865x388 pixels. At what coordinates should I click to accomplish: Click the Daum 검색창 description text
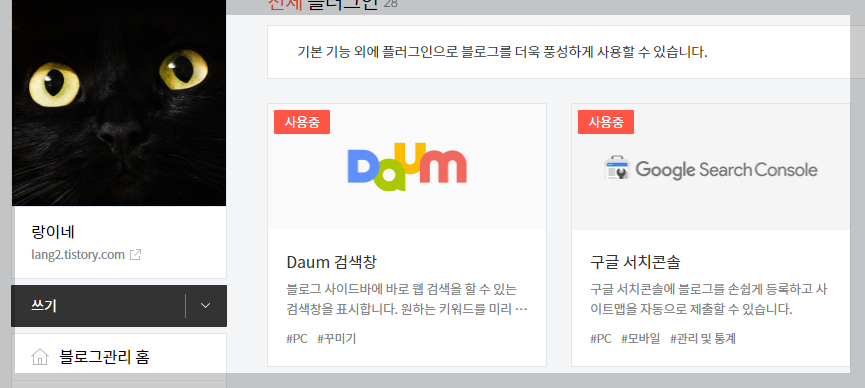(407, 299)
